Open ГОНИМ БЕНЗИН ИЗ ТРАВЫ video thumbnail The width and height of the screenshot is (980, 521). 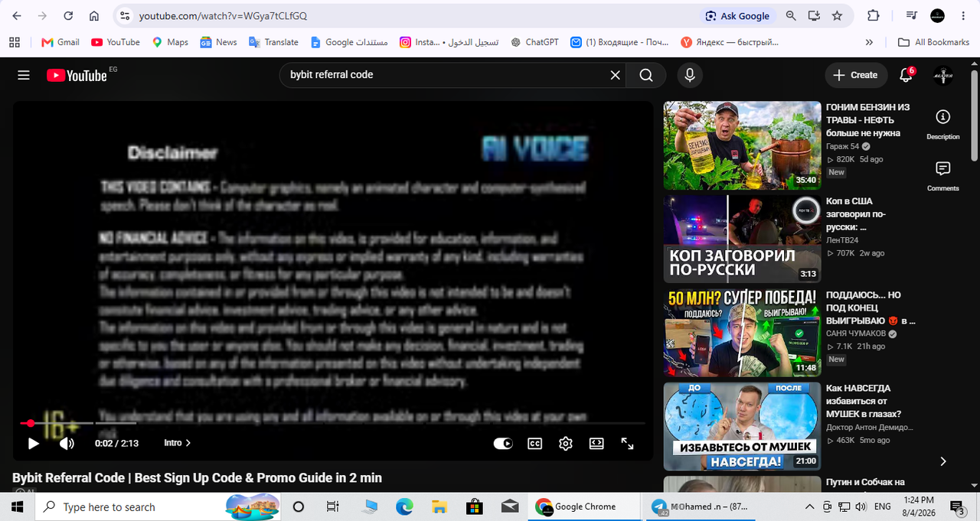tap(742, 145)
